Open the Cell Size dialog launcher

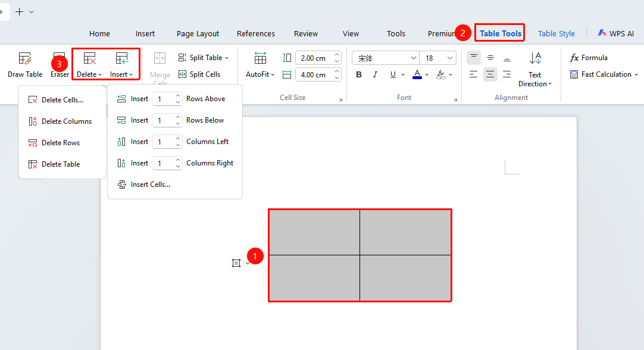pos(340,99)
